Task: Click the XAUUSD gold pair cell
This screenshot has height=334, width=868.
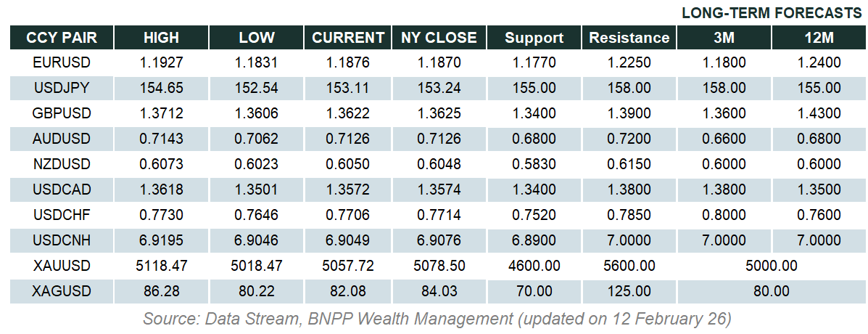Action: point(62,266)
